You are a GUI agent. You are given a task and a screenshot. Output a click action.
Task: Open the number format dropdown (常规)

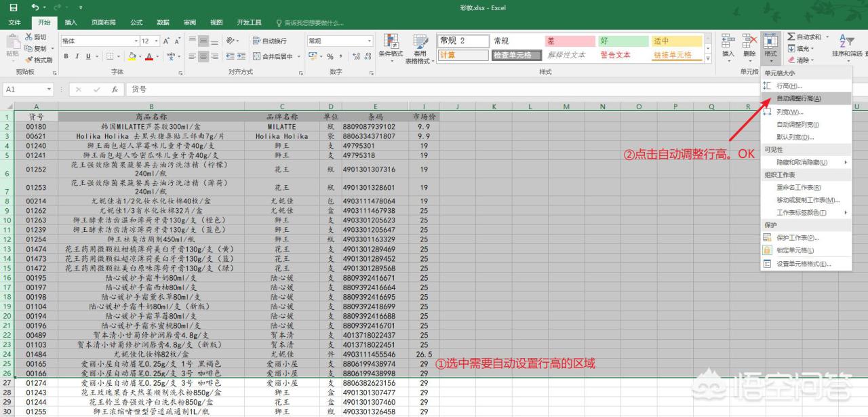pos(369,41)
